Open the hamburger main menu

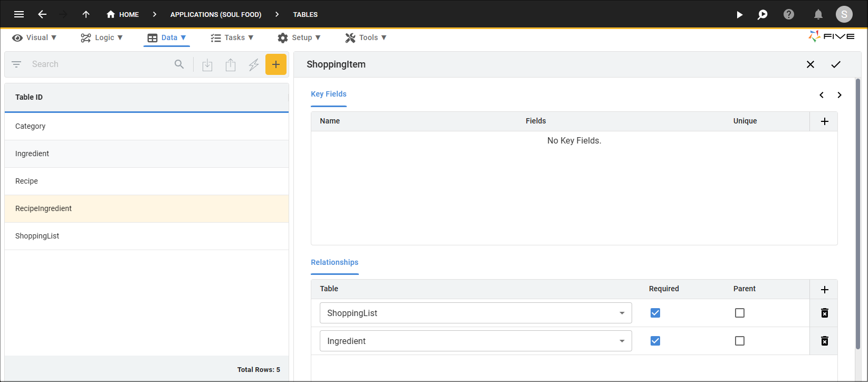[19, 14]
